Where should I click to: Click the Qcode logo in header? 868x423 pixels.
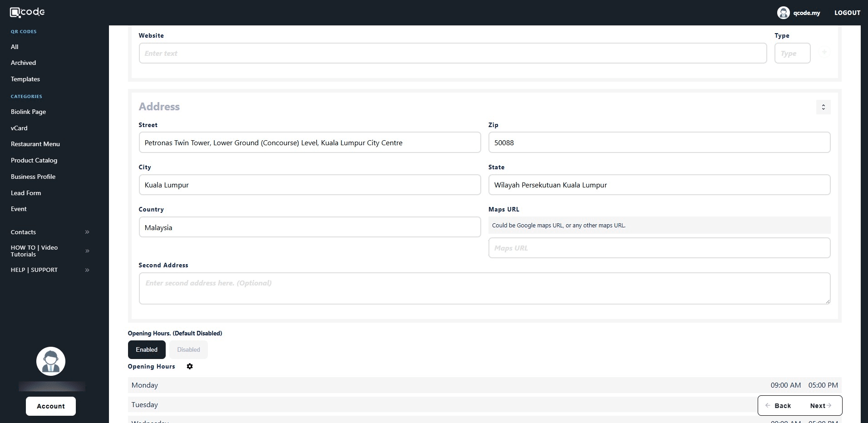click(27, 12)
